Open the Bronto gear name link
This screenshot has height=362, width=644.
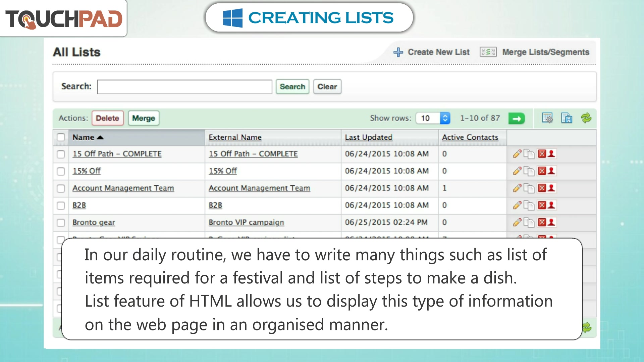coord(94,222)
